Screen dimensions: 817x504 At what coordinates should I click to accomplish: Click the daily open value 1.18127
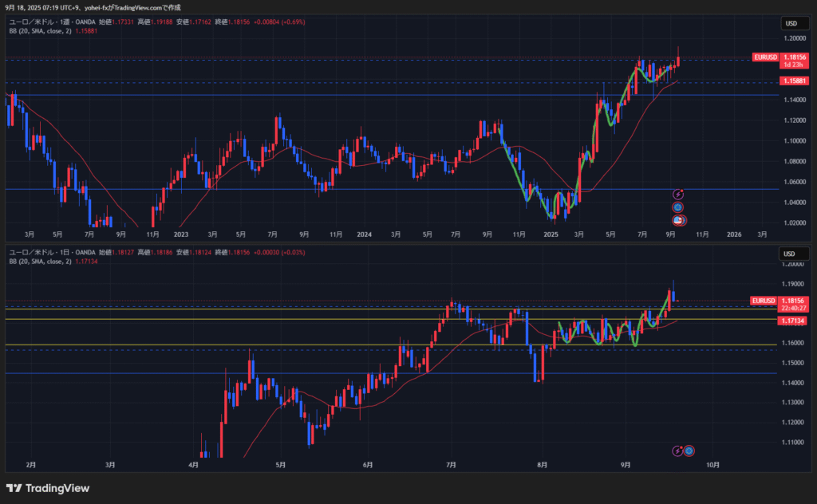(x=123, y=253)
